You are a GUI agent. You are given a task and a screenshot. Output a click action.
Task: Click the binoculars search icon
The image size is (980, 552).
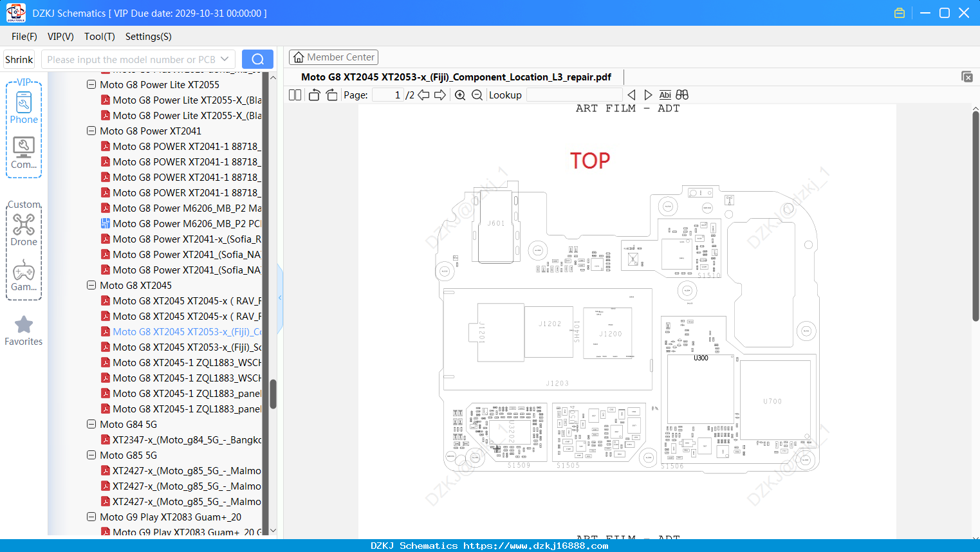682,95
